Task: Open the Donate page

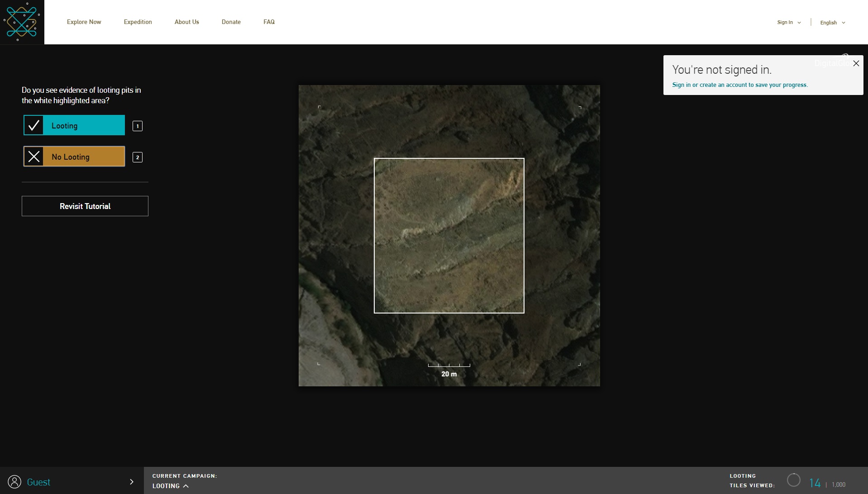Action: (x=231, y=22)
